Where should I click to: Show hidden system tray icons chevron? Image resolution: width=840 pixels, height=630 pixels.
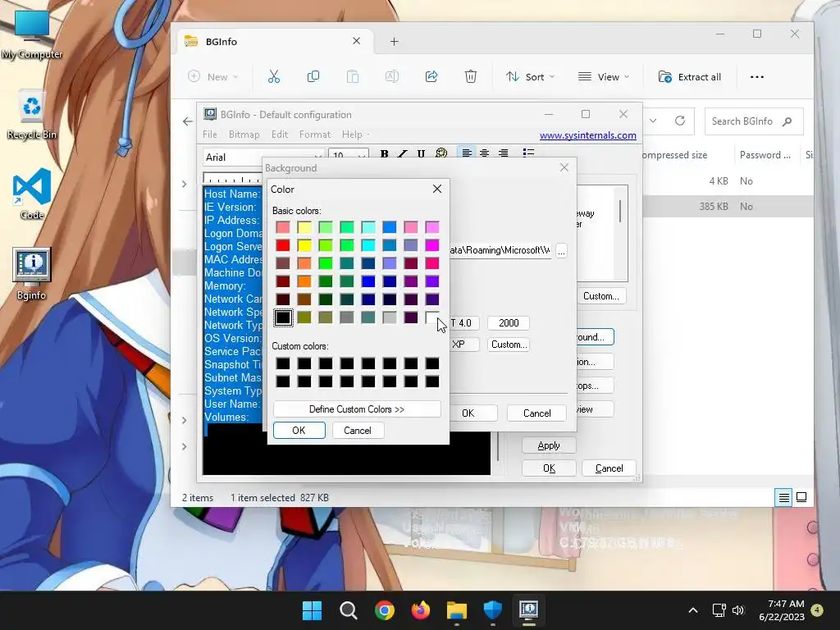click(x=692, y=610)
